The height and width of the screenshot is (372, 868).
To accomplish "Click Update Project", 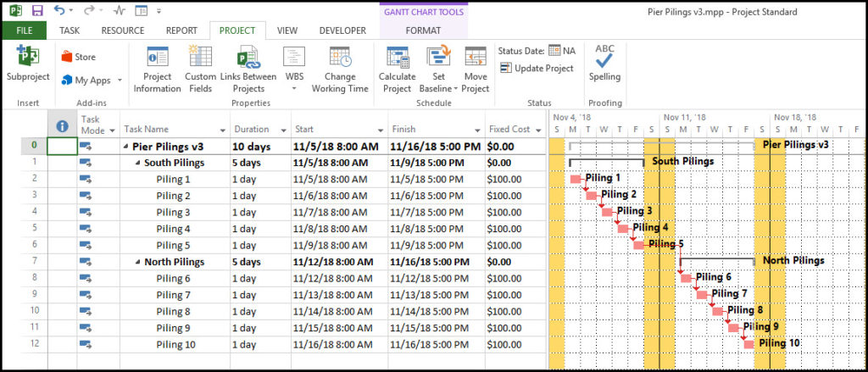I will pyautogui.click(x=537, y=68).
